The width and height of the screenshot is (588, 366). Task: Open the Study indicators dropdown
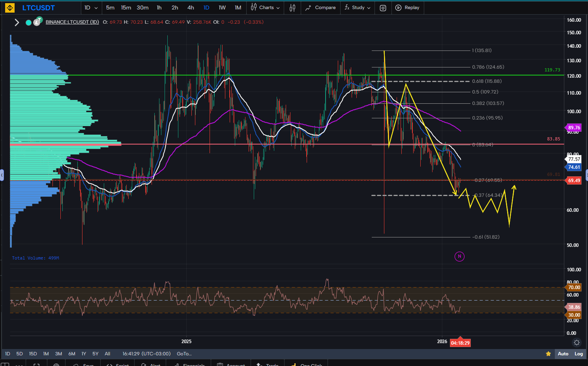coord(358,7)
